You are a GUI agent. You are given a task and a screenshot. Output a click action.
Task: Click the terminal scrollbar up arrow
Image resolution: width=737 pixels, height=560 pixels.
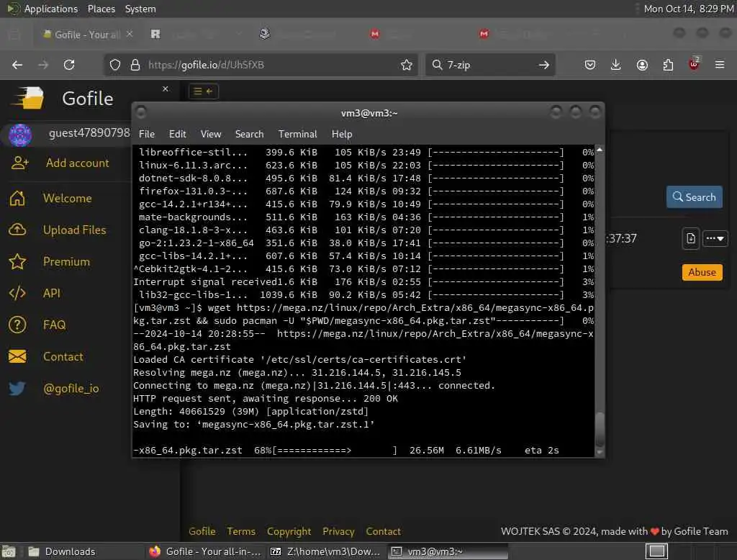click(600, 150)
